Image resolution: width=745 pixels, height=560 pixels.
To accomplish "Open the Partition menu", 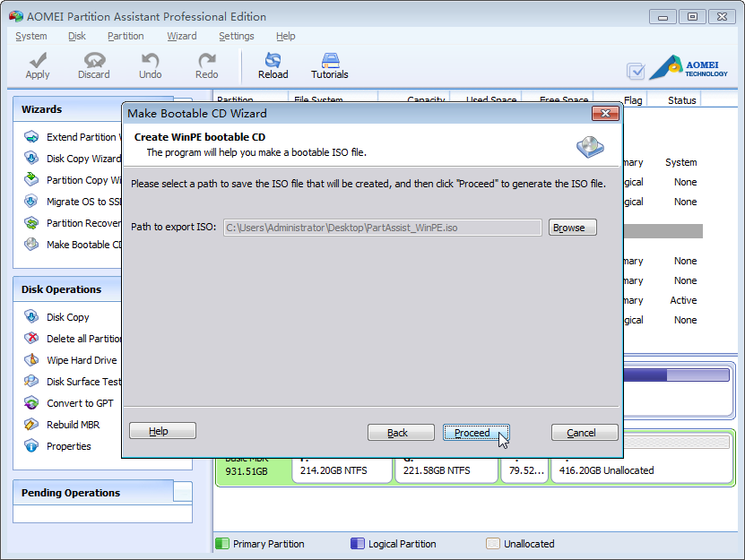I will [x=126, y=36].
